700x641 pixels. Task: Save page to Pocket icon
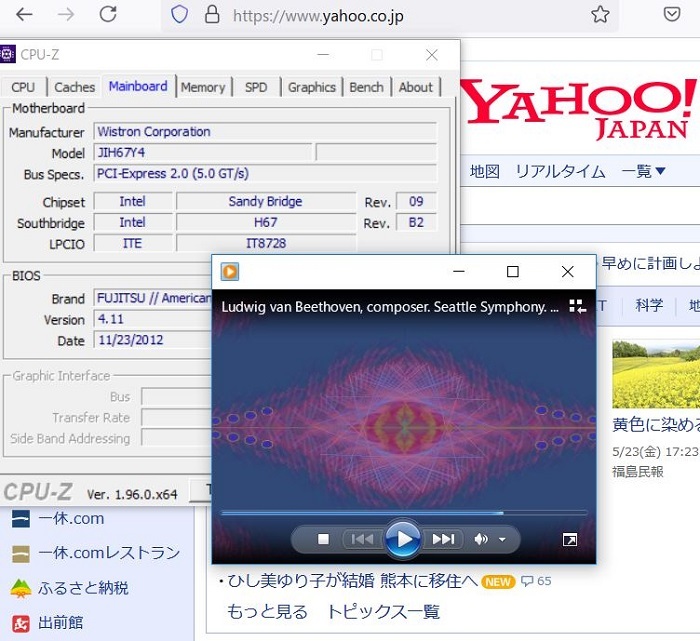672,15
